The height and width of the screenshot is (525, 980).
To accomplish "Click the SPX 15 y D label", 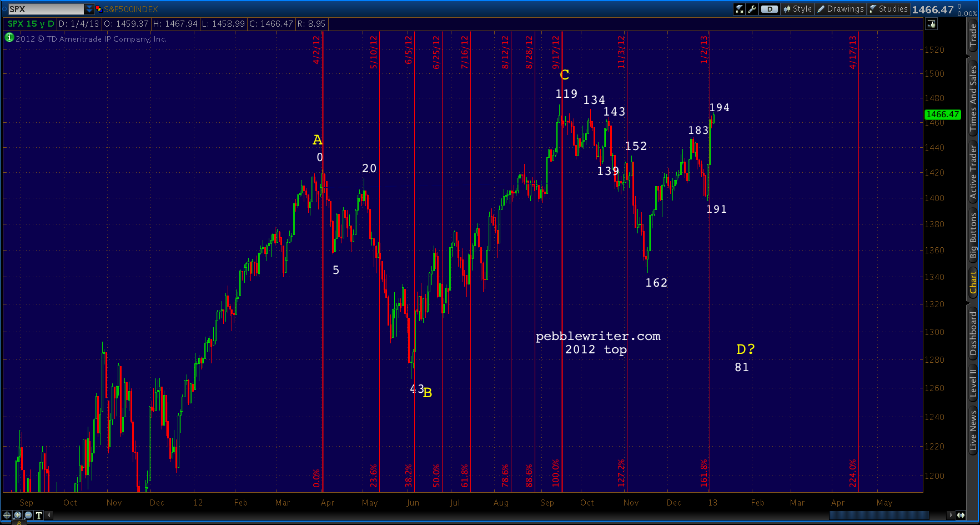I will click(31, 24).
